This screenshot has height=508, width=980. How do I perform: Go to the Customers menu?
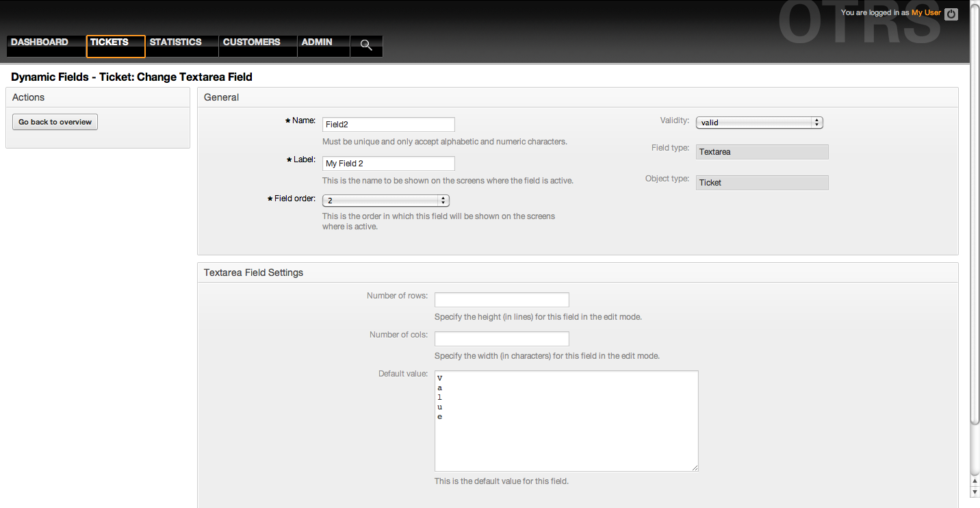pyautogui.click(x=251, y=42)
